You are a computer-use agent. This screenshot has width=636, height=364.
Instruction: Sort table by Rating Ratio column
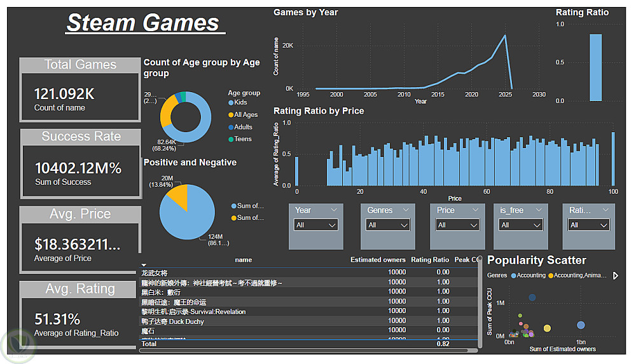click(x=430, y=260)
